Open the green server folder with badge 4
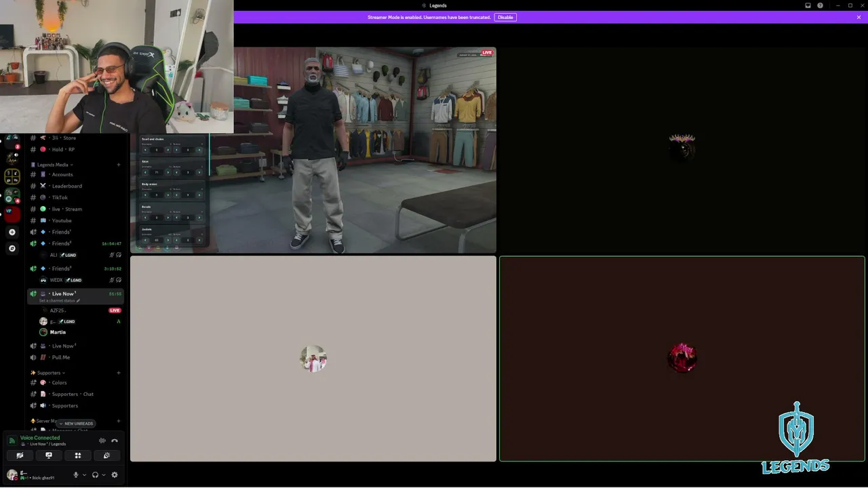The height and width of the screenshot is (488, 868). click(x=12, y=196)
